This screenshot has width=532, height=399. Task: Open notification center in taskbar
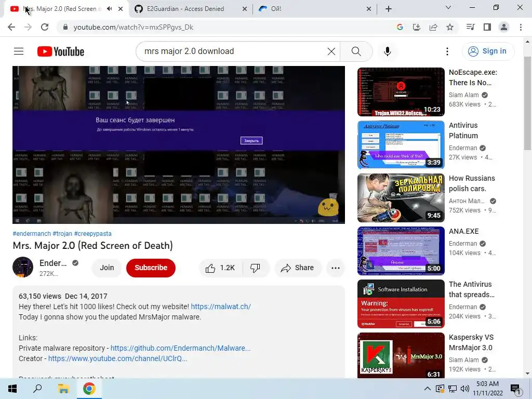coord(516,389)
